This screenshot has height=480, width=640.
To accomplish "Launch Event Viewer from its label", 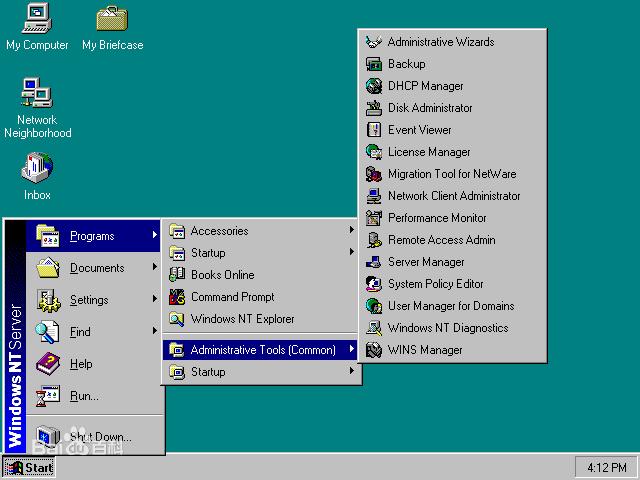I will click(x=420, y=130).
